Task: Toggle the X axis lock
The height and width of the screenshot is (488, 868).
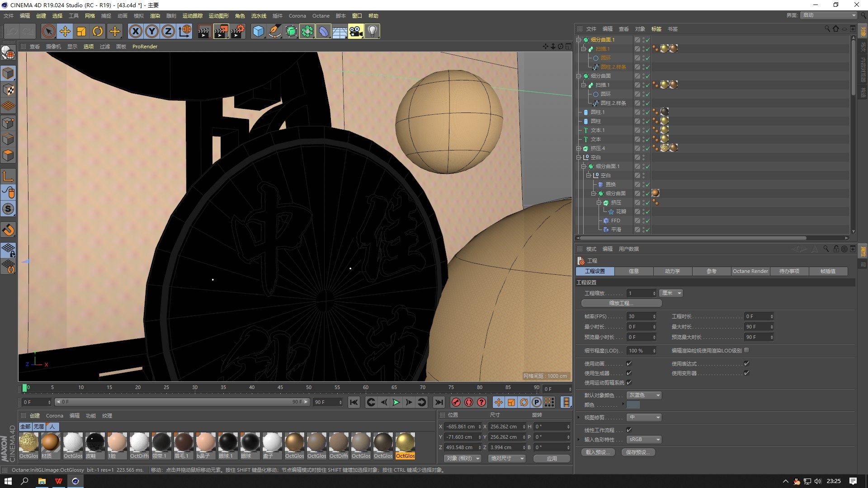Action: [135, 31]
